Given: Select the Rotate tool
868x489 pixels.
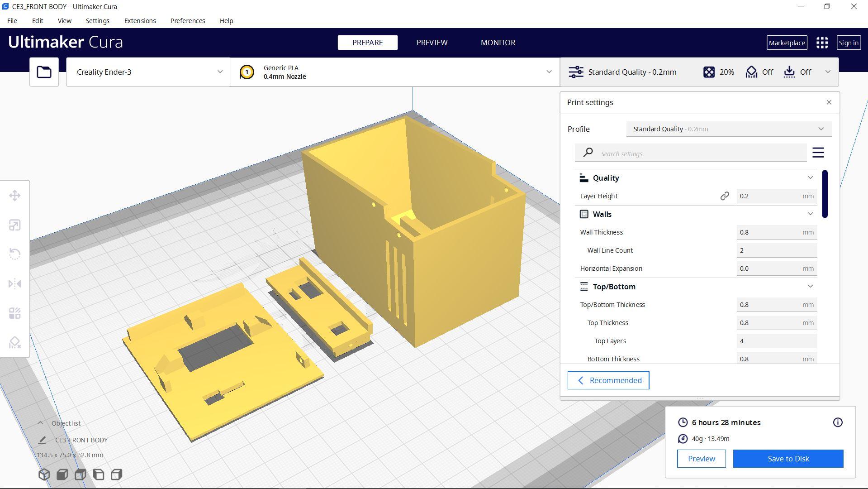Looking at the screenshot, I should tap(15, 254).
